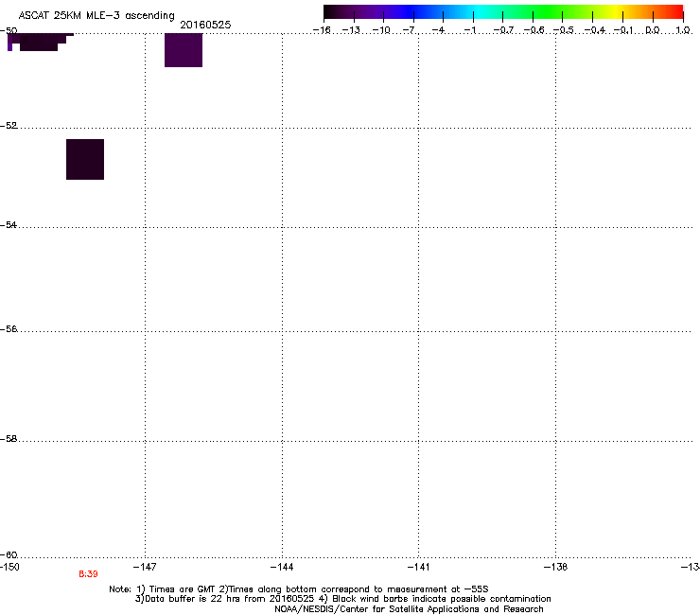Image resolution: width=700 pixels, height=615 pixels.
Task: Select the '-10' label on the colorbar
Action: [382, 30]
